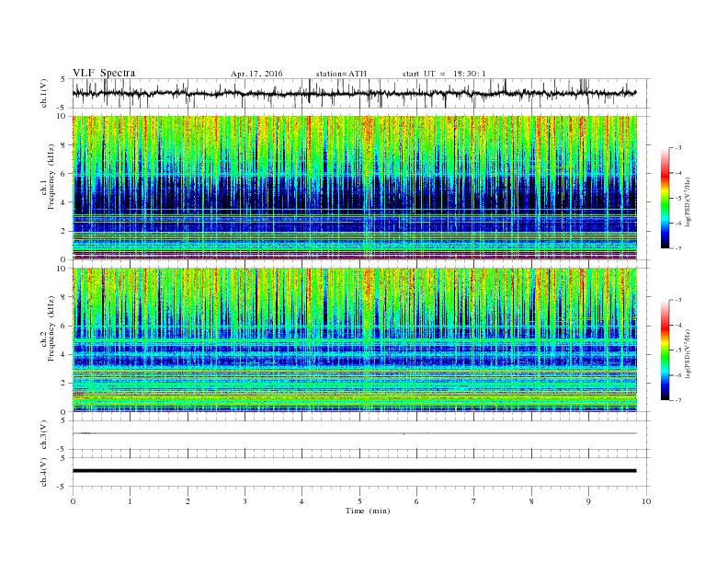The width and height of the screenshot is (728, 563).
Task: Click the "8" tick on the Time axis
Action: [531, 501]
